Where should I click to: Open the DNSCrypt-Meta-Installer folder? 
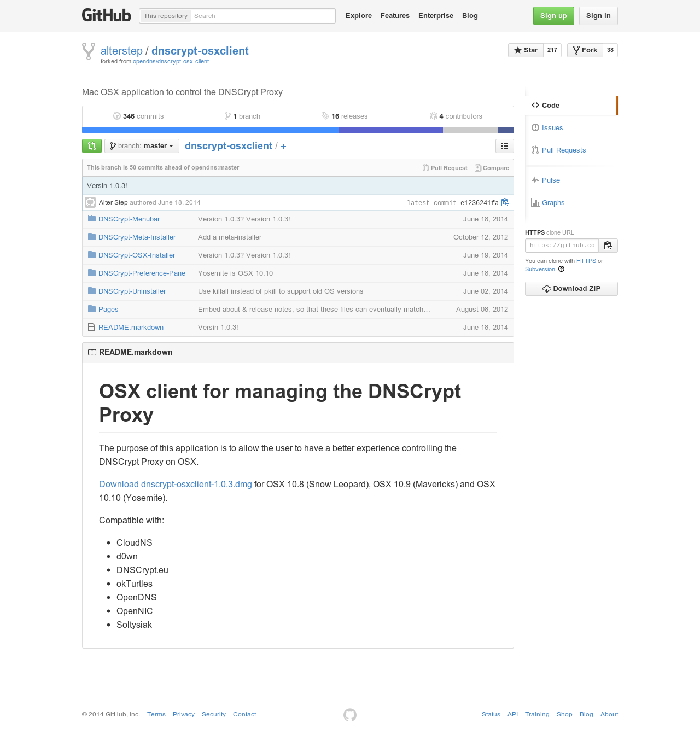(137, 237)
